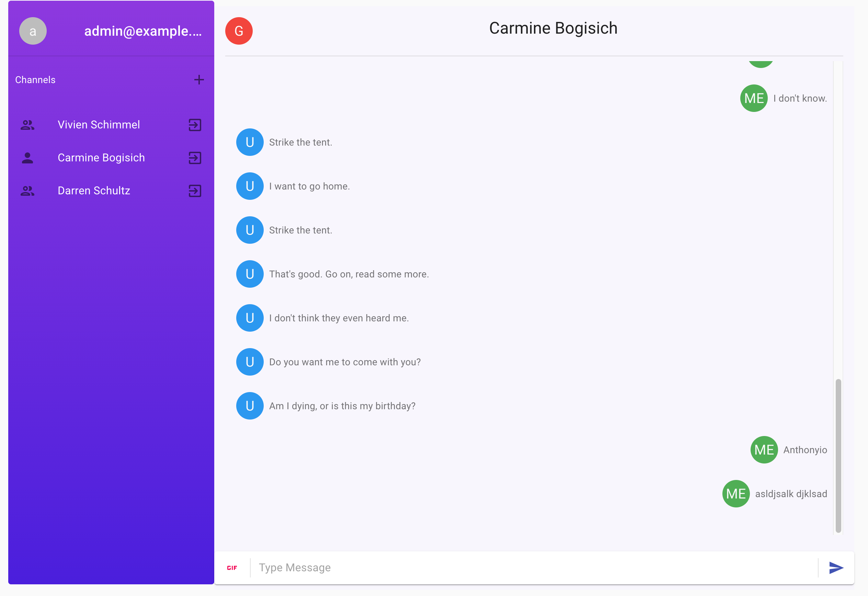
Task: Switch to the Darren Schultz channel
Action: click(94, 191)
